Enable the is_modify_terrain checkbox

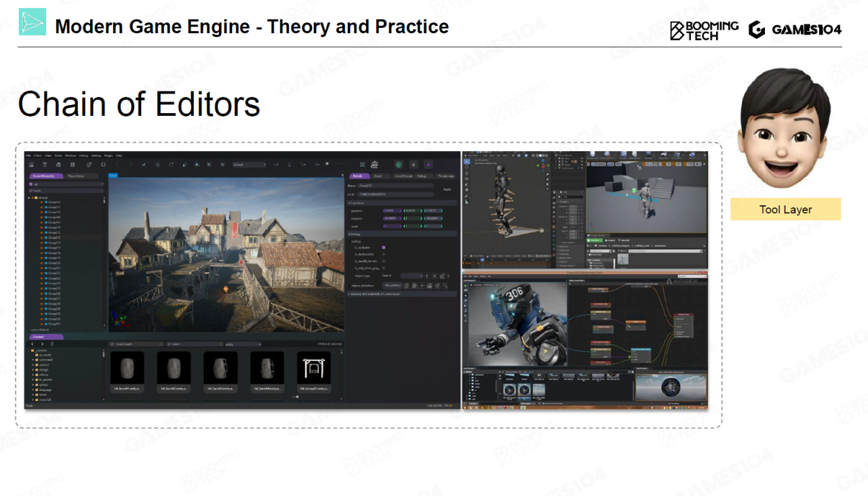[x=384, y=261]
